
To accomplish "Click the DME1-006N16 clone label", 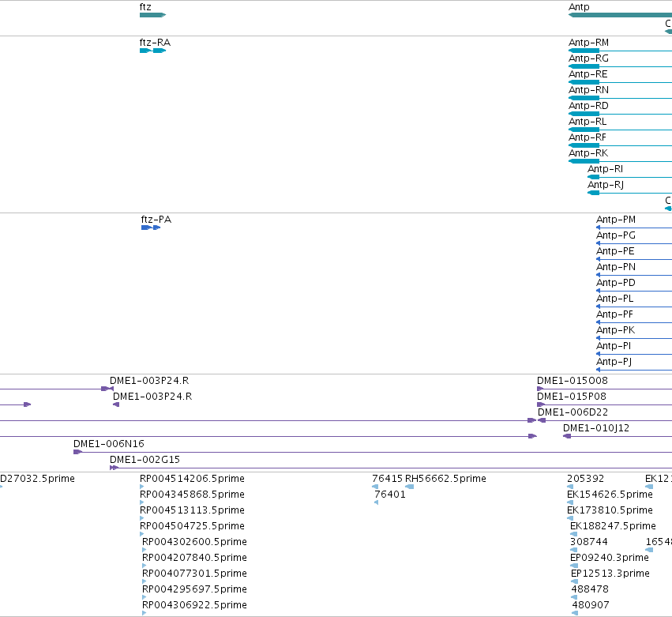I will (x=109, y=444).
